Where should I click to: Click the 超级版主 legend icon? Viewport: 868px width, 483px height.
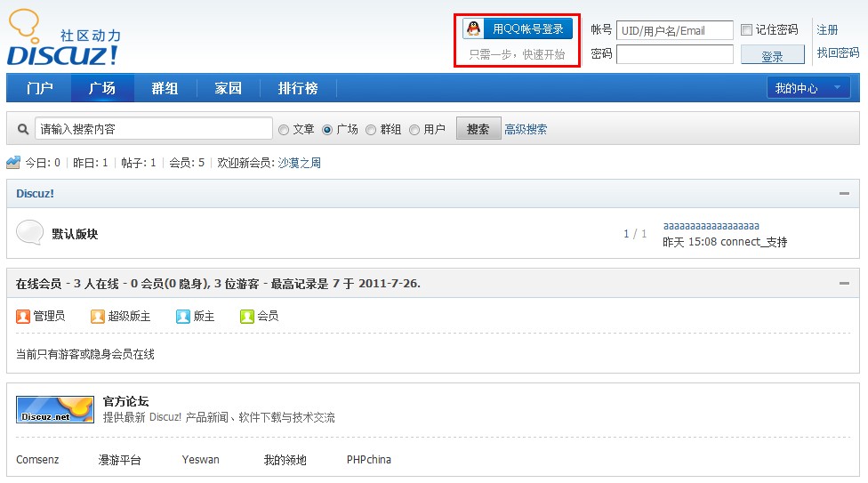pyautogui.click(x=98, y=317)
